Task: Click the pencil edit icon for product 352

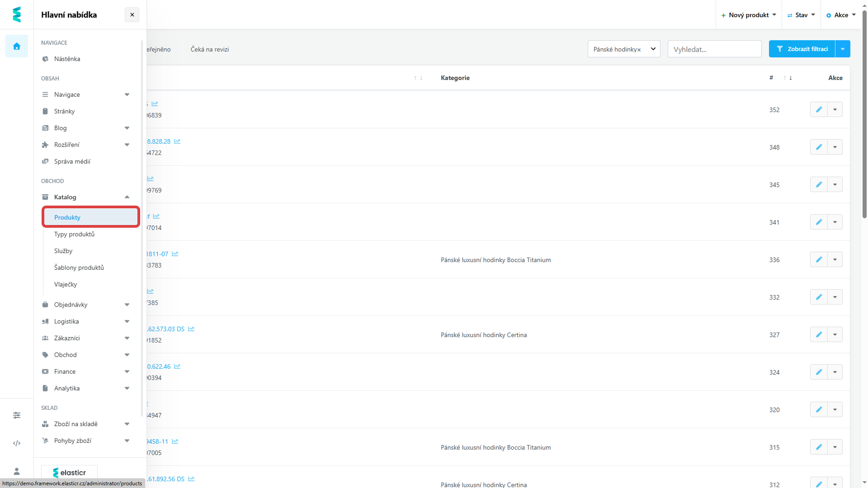Action: tap(819, 109)
